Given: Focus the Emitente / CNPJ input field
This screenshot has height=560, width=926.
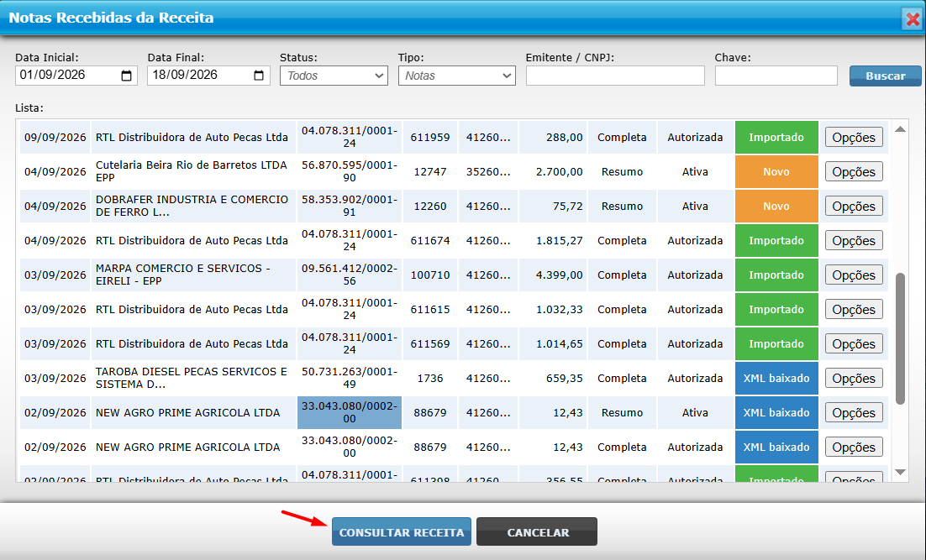Looking at the screenshot, I should 615,76.
